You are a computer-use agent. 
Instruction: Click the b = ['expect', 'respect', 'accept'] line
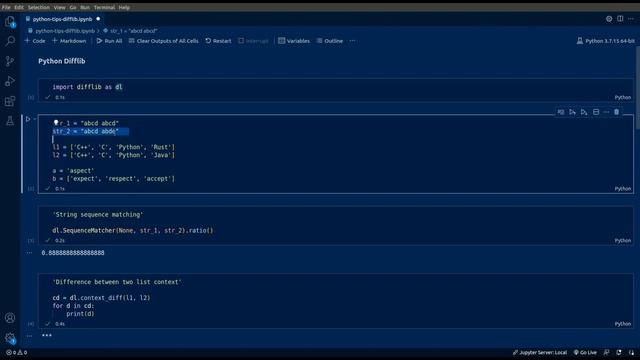[113, 179]
